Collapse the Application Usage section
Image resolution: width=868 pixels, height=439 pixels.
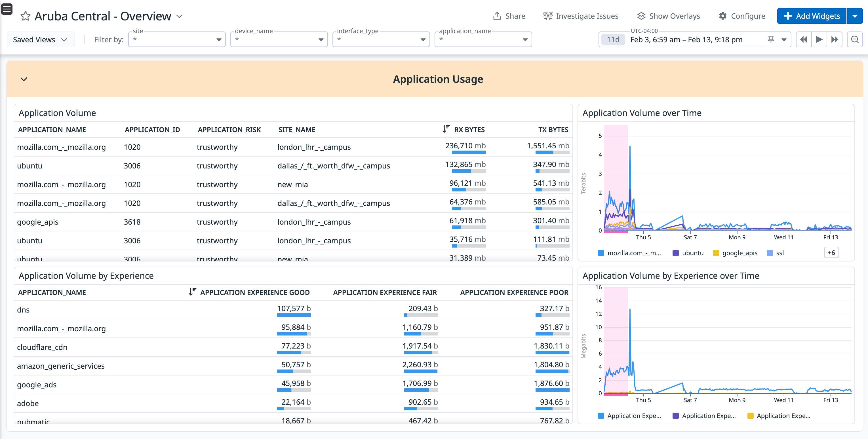tap(23, 79)
